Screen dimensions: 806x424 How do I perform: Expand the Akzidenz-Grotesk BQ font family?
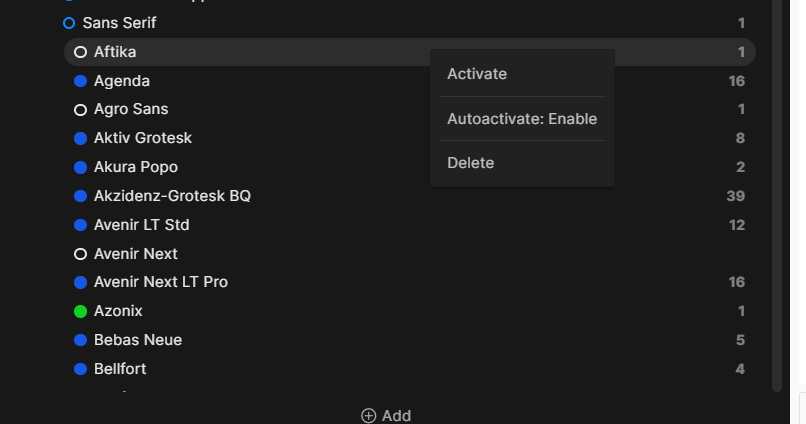point(172,196)
